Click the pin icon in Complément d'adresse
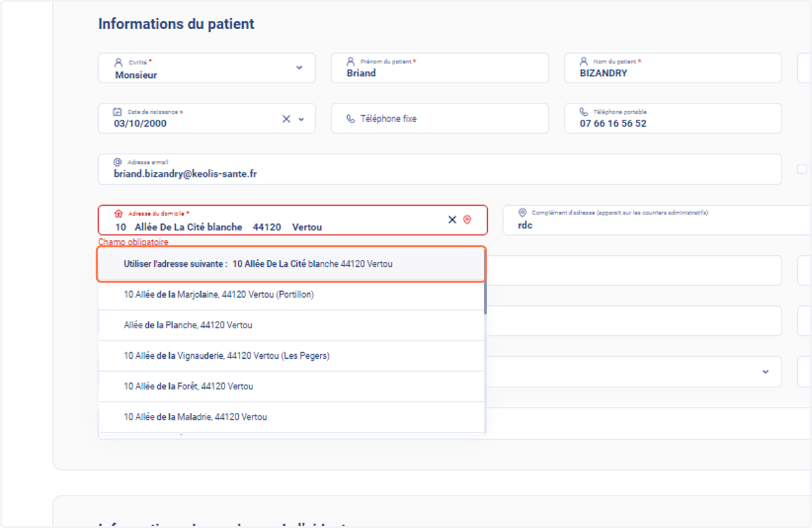Screen dimensions: 812x528 (x=522, y=213)
